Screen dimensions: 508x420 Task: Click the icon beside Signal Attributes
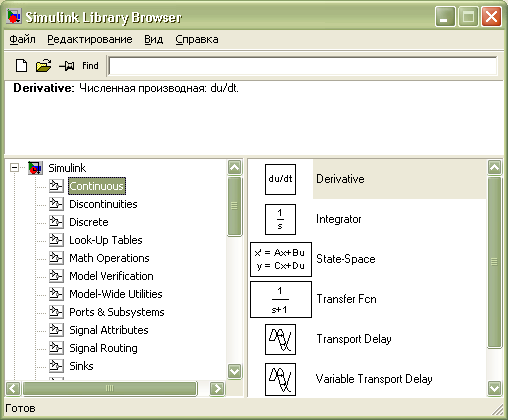(56, 330)
